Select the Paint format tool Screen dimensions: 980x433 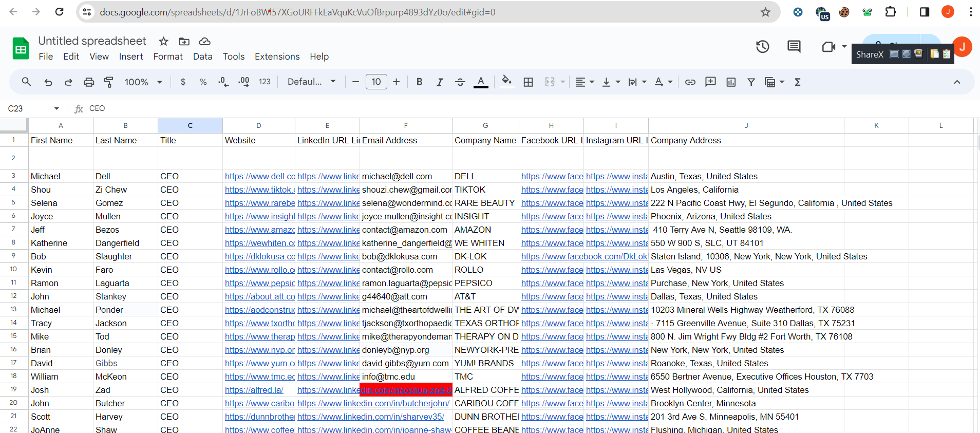(109, 82)
